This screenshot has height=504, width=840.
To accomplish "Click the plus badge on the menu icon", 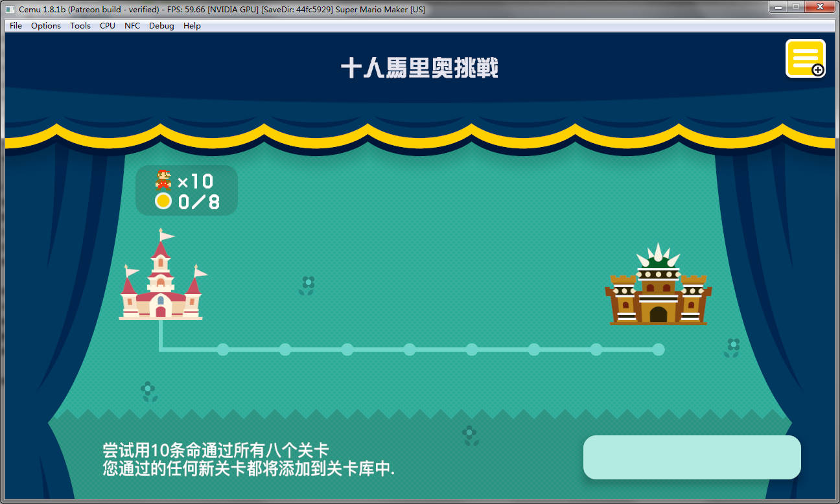I will [x=817, y=70].
